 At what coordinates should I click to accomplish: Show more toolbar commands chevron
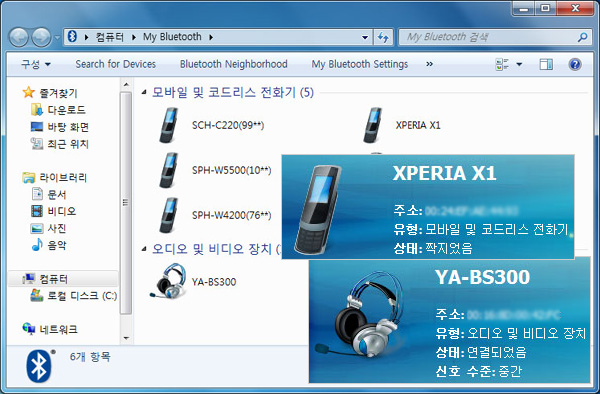pyautogui.click(x=429, y=64)
